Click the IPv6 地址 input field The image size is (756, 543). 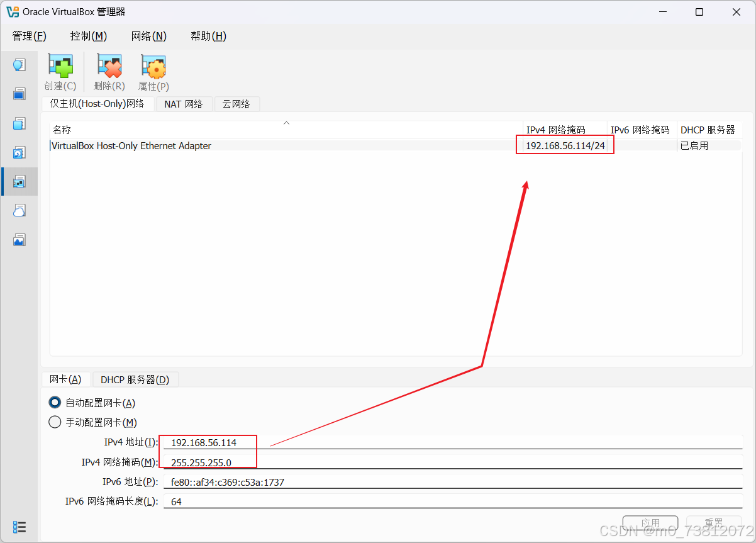(x=453, y=482)
